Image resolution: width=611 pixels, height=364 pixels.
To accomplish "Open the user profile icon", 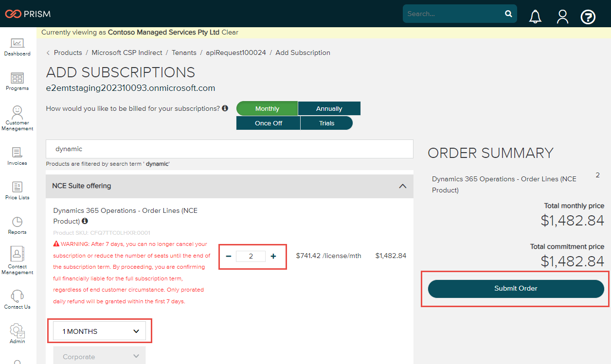I will [562, 16].
